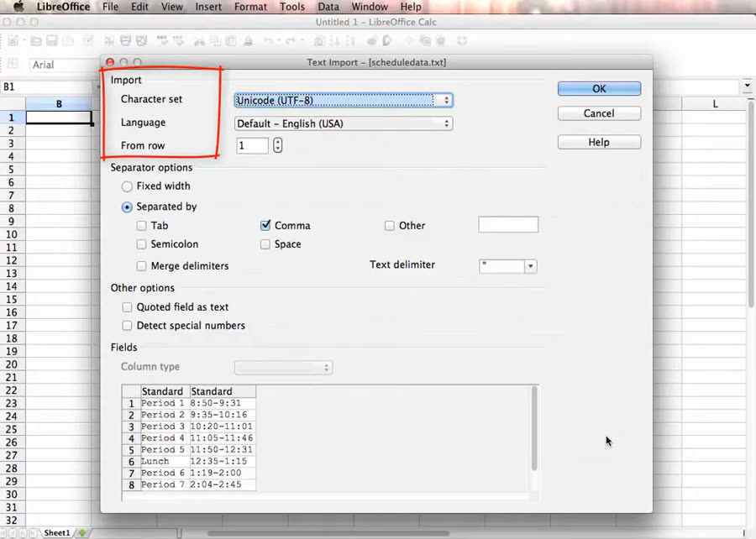Viewport: 756px width, 539px height.
Task: Click the From row number field
Action: click(x=252, y=145)
